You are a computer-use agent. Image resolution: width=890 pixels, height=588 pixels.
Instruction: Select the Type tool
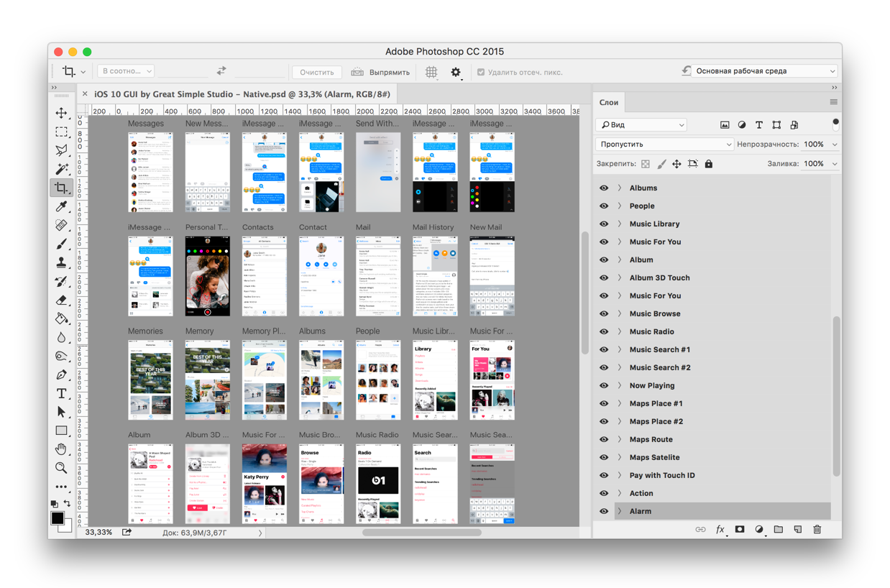61,394
